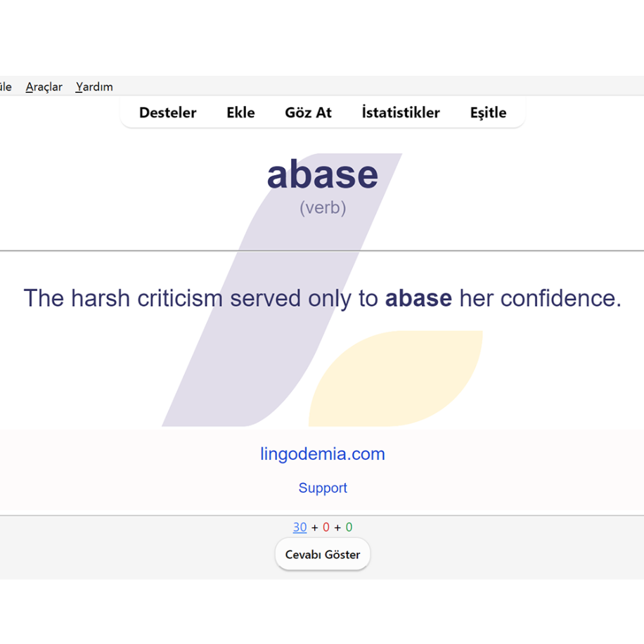Click the Support link
The image size is (644, 644).
[x=323, y=488]
